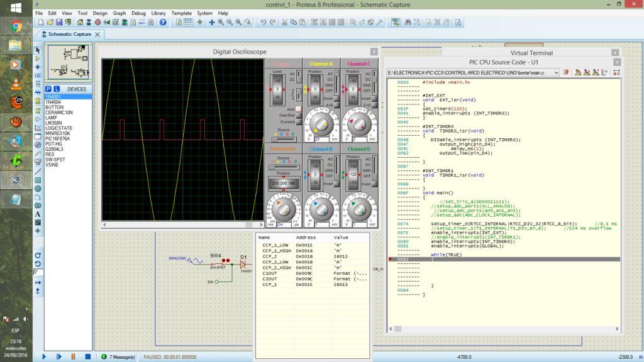This screenshot has width=644, height=362.
Task: Click the Rotate Anti-Clockwise icon
Action: pyautogui.click(x=38, y=264)
